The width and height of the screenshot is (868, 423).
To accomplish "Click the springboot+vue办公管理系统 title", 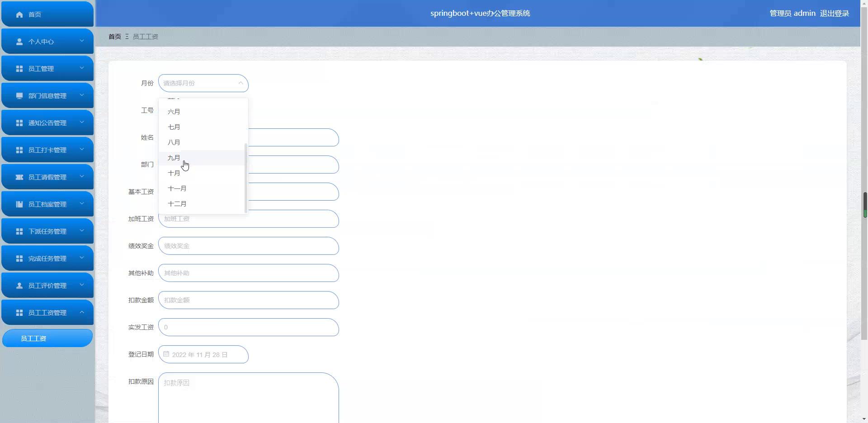I will (480, 14).
